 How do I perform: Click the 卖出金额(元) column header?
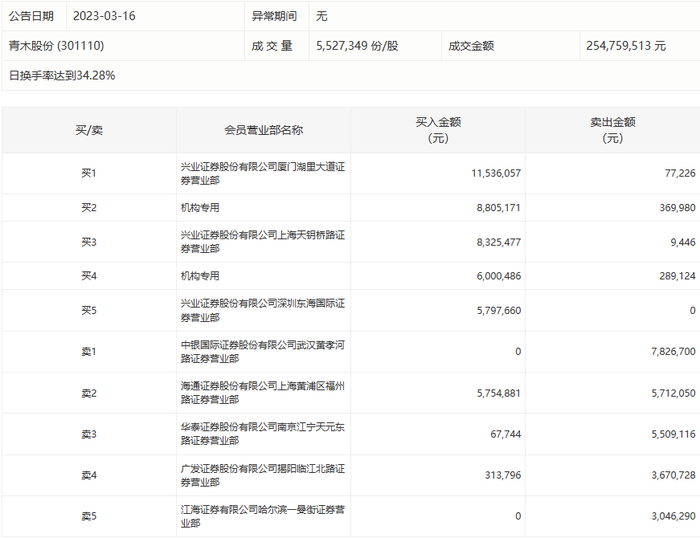point(612,130)
